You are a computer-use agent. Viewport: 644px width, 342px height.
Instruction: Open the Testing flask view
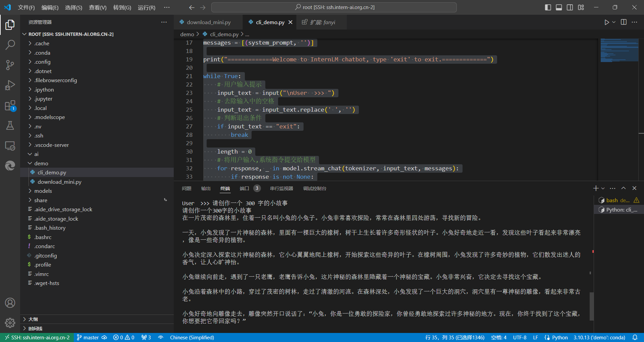pos(10,126)
